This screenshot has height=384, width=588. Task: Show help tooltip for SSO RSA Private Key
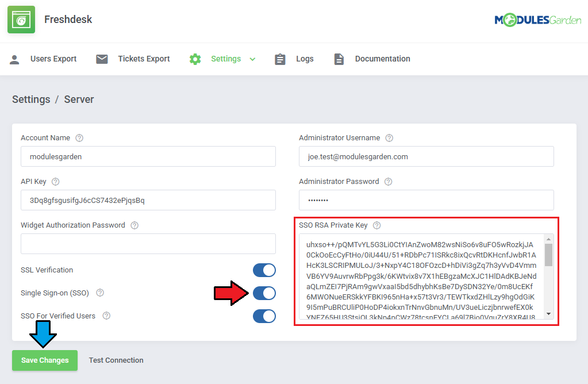tap(377, 225)
